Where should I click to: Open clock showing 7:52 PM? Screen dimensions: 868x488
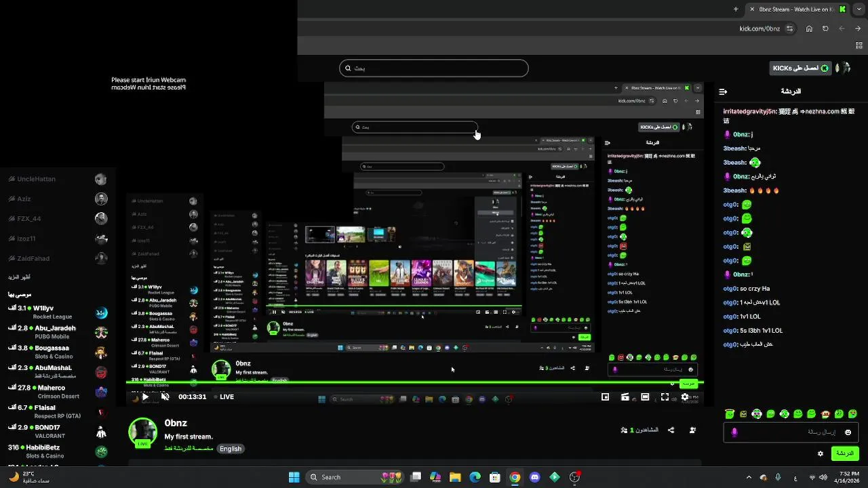[849, 477]
